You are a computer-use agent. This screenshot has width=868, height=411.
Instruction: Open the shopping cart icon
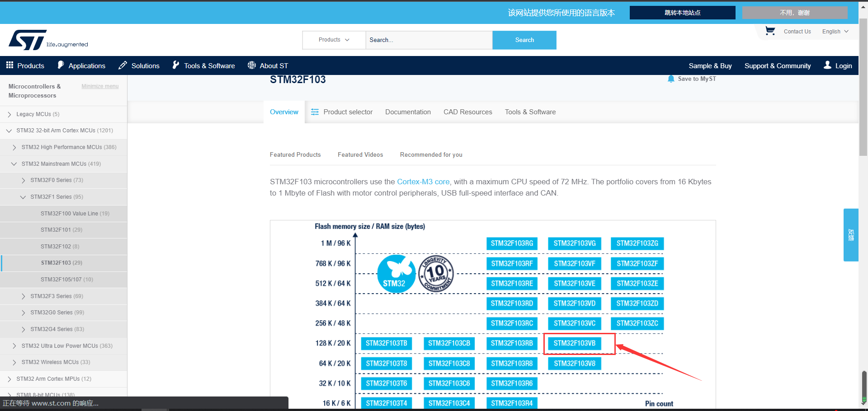tap(770, 31)
